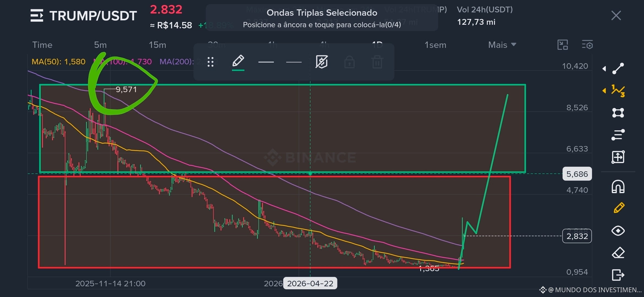Tap the crossed-out pencil icon in floating toolbar
644x297 pixels.
322,62
